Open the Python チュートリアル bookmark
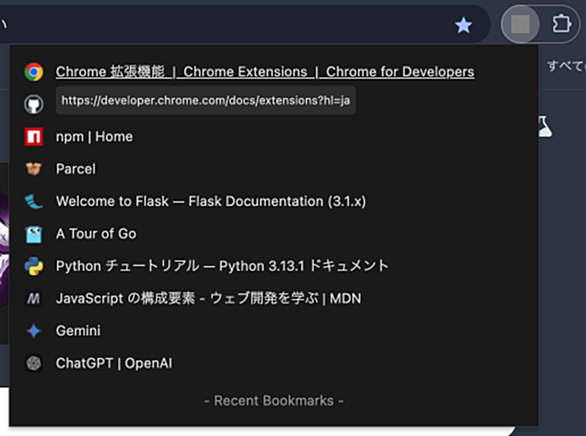Image resolution: width=586 pixels, height=436 pixels. coord(222,266)
